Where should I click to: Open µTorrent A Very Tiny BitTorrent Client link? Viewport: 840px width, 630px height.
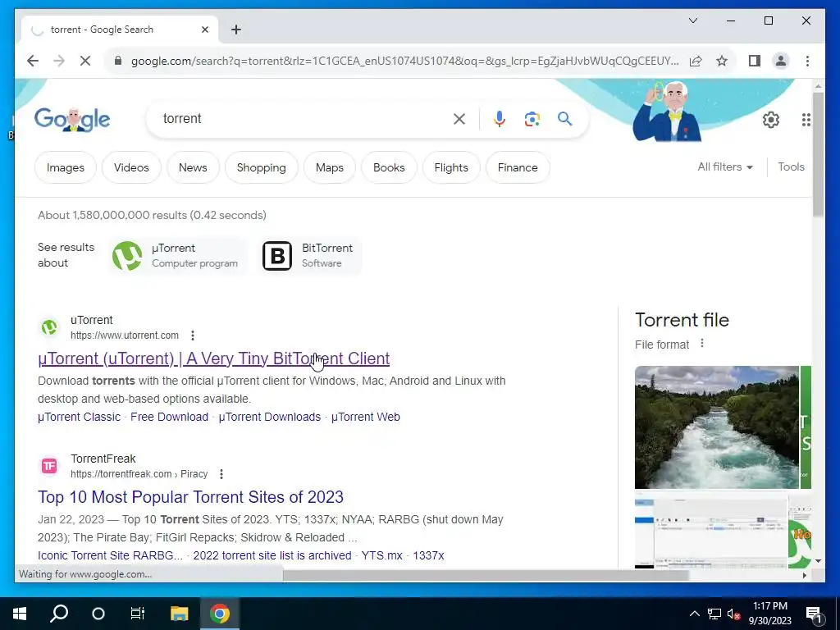214,358
